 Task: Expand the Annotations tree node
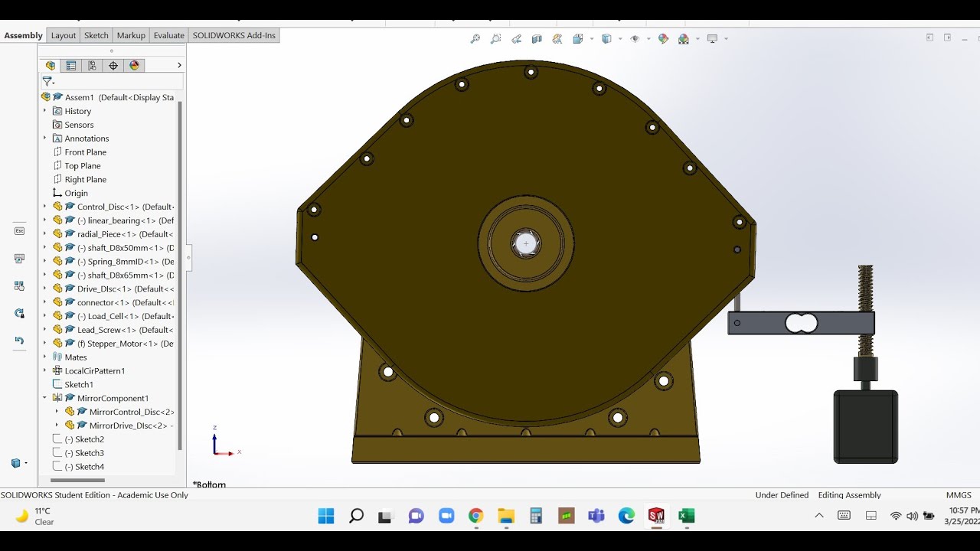(44, 139)
